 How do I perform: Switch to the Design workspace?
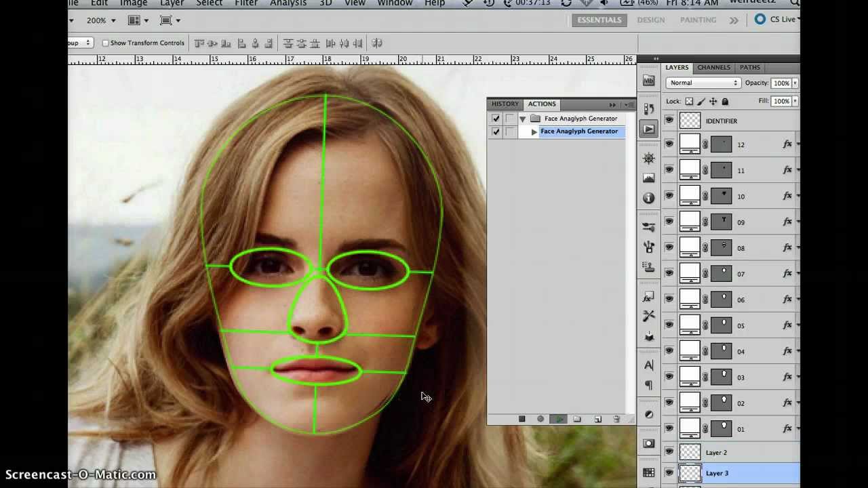[x=651, y=20]
